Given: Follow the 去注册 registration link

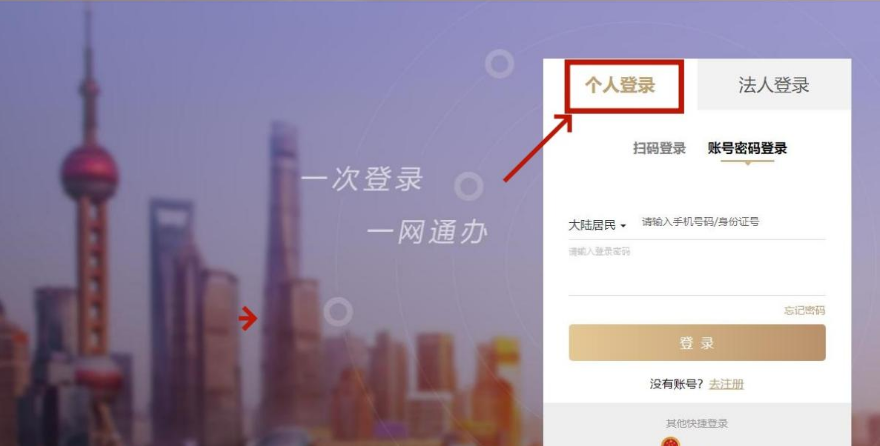Looking at the screenshot, I should pyautogui.click(x=726, y=384).
